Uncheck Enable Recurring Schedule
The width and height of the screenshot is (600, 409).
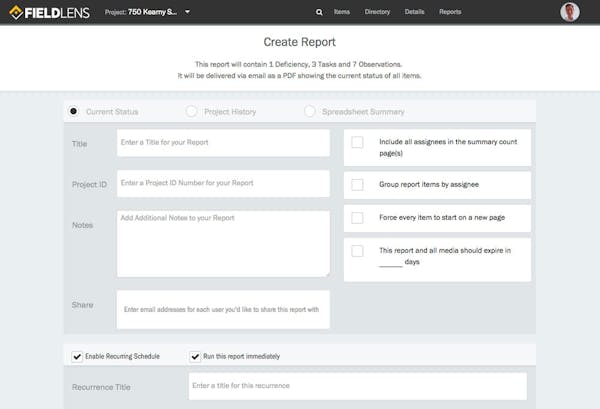pos(77,357)
